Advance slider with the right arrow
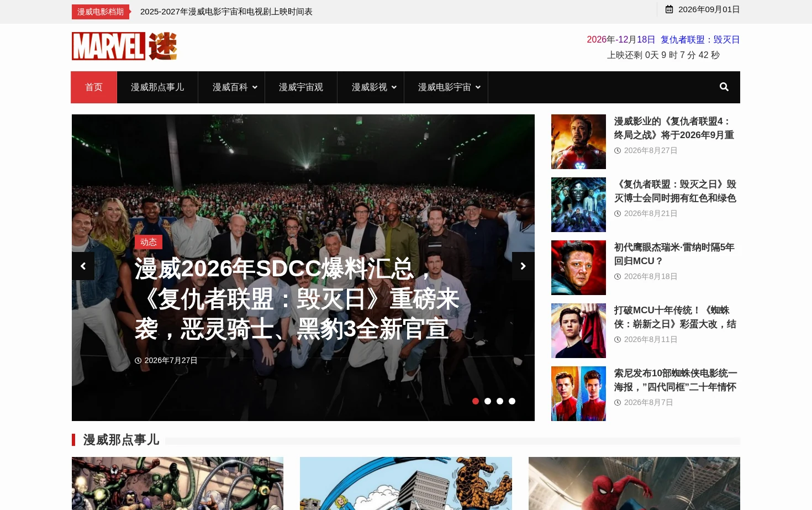This screenshot has width=812, height=510. [523, 266]
